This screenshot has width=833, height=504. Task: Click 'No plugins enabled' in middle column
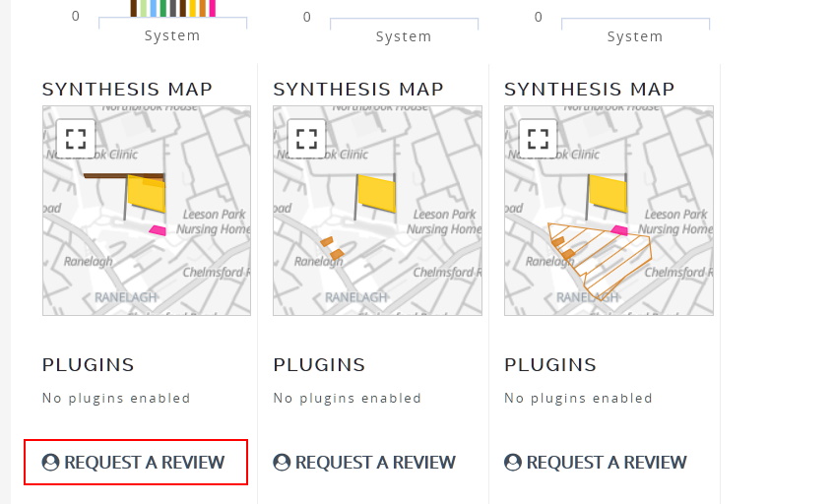pos(348,399)
